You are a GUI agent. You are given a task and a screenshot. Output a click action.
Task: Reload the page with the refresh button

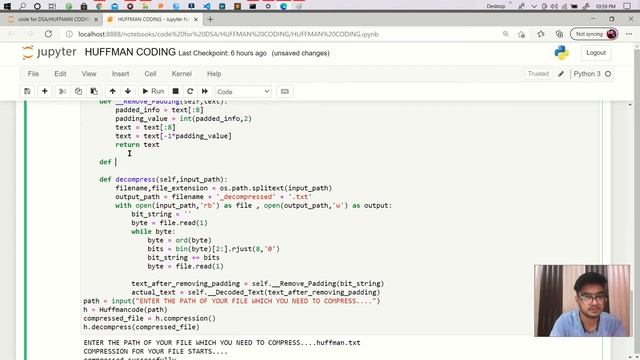[48, 34]
